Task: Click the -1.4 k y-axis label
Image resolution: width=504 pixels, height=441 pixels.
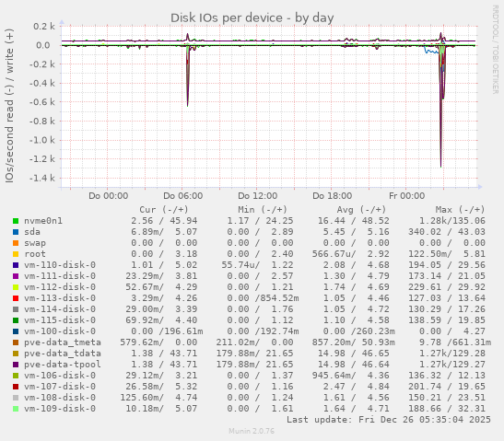Action: tap(42, 178)
